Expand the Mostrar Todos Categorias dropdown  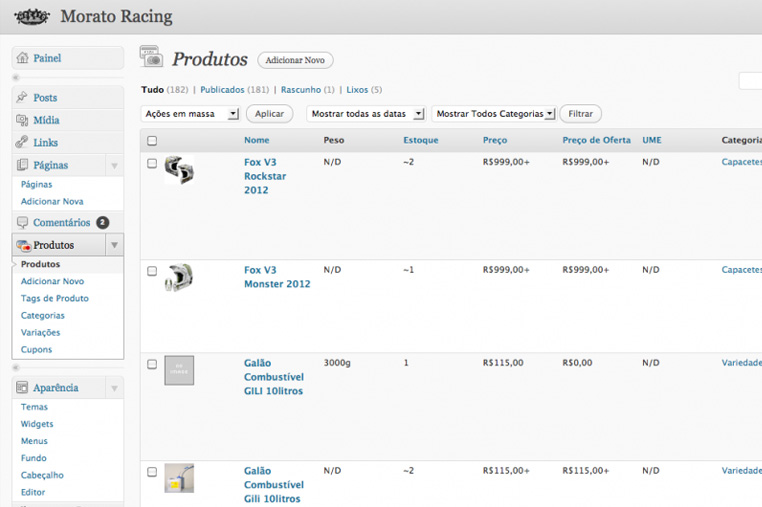(493, 114)
